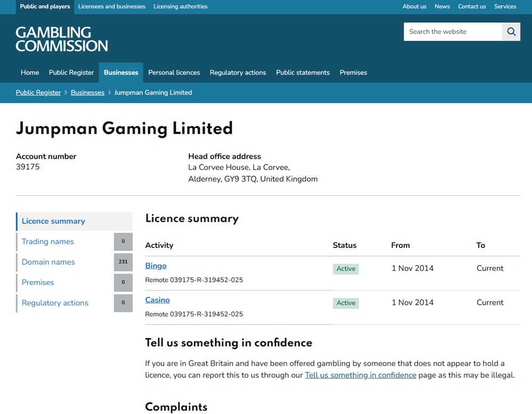The width and height of the screenshot is (532, 414).
Task: Click the Trading names zero count badge
Action: (123, 242)
